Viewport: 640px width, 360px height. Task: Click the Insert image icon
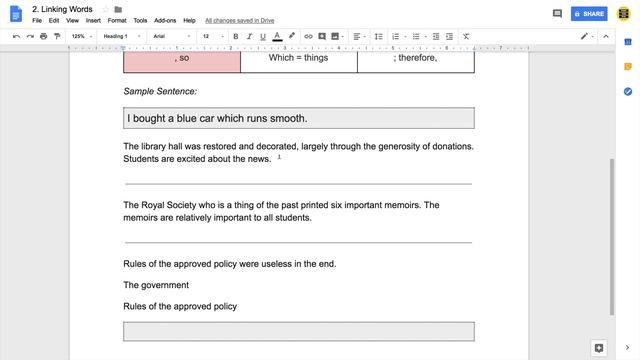(335, 36)
